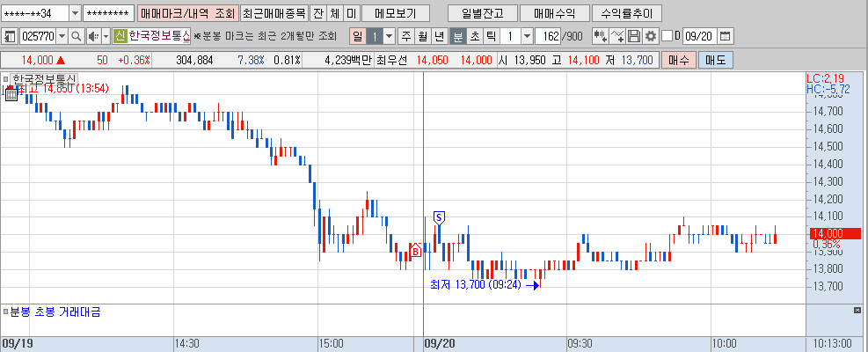This screenshot has height=352, width=868.
Task: Select the 체 tab
Action: pos(335,12)
